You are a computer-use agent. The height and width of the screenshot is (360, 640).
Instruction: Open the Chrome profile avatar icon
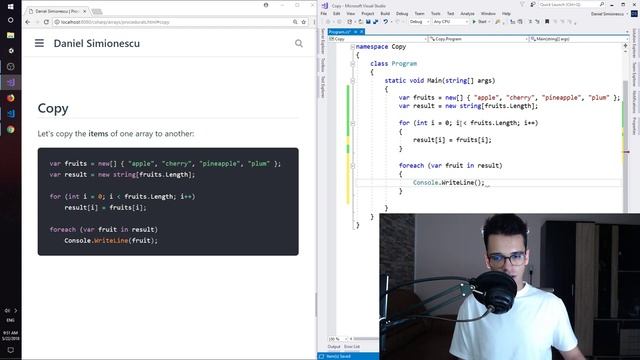point(266,5)
